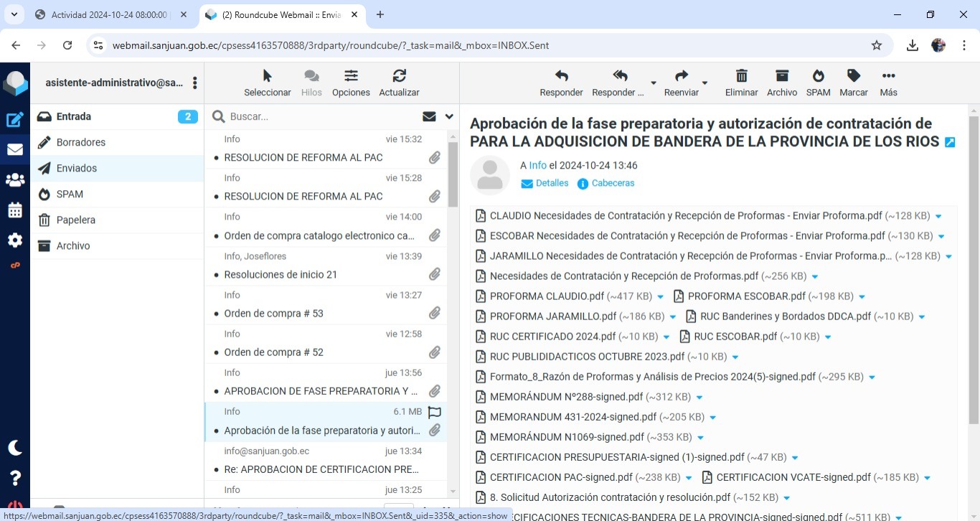Toggle unread filter envelope in search bar
Image resolution: width=980 pixels, height=521 pixels.
(429, 116)
